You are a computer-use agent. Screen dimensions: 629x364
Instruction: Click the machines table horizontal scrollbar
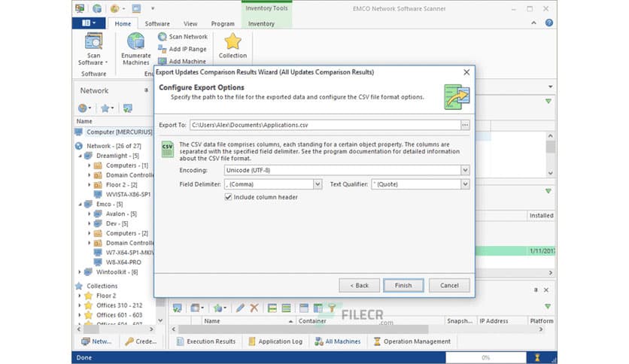(x=303, y=329)
